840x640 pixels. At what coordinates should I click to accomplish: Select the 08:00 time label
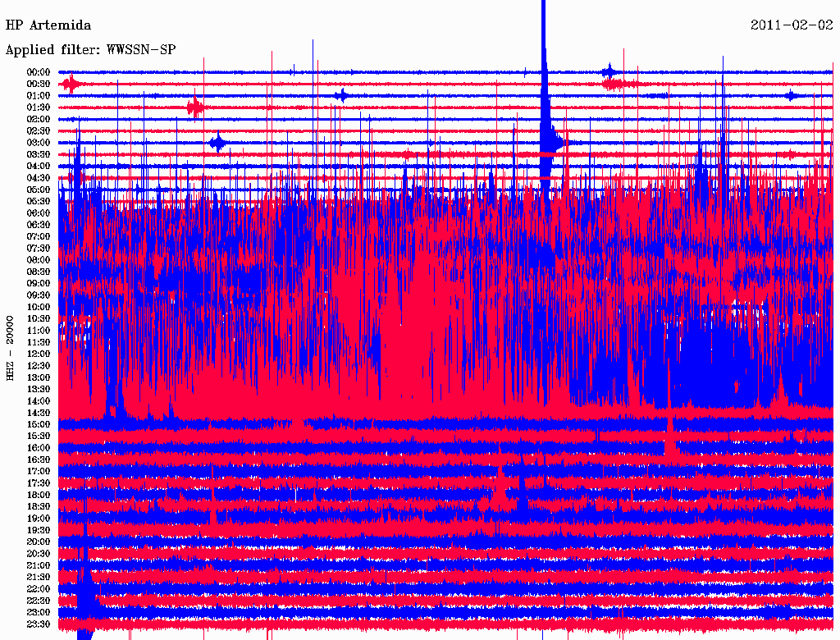pyautogui.click(x=39, y=260)
